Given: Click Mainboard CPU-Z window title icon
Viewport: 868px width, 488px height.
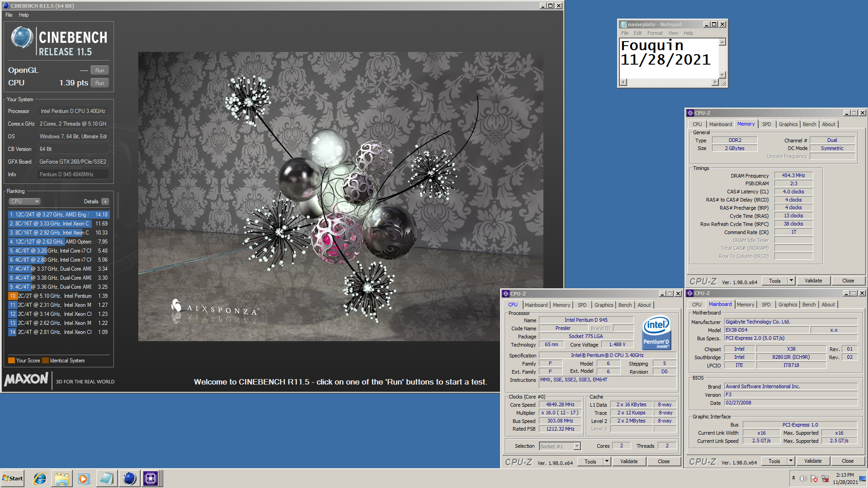Looking at the screenshot, I should 690,293.
